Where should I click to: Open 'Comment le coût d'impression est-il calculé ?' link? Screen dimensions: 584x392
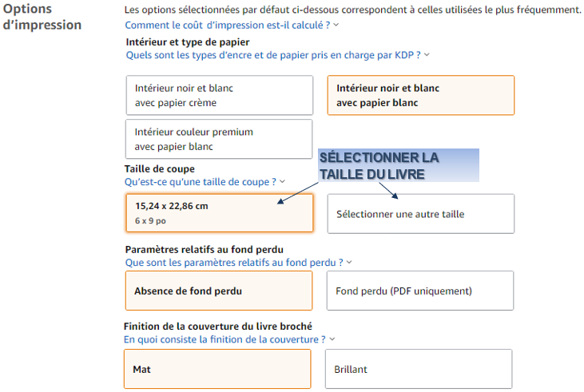227,25
